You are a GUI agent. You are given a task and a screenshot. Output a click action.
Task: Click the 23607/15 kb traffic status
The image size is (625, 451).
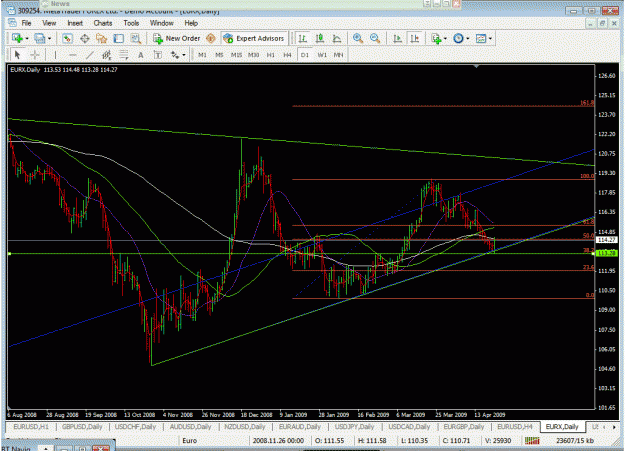(574, 440)
